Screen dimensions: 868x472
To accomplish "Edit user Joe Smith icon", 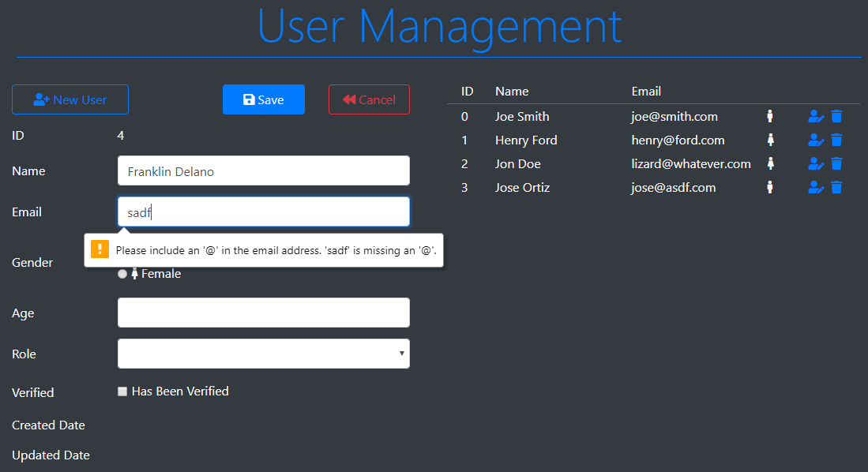I will tap(816, 117).
